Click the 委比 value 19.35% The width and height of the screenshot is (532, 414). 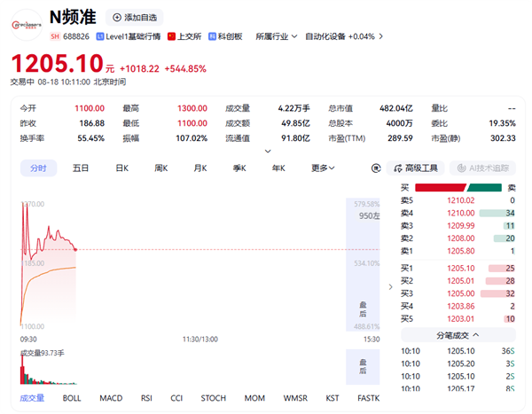click(x=502, y=123)
